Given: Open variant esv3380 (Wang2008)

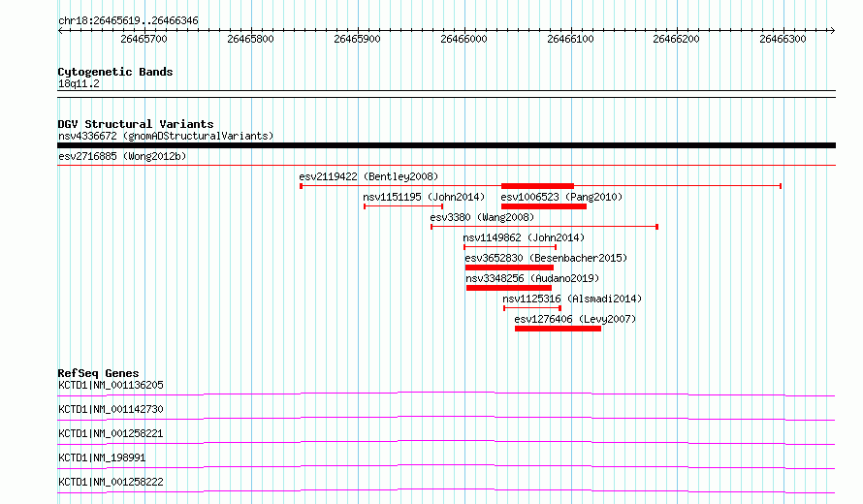Looking at the screenshot, I should coord(482,217).
